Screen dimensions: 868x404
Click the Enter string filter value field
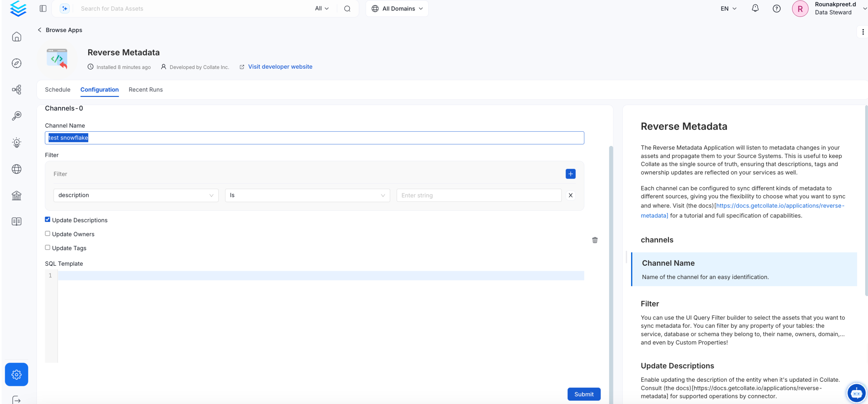[479, 195]
